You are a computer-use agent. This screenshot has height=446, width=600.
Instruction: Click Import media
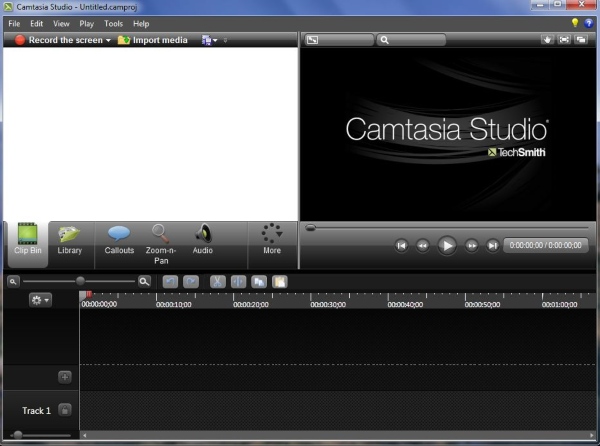pyautogui.click(x=153, y=40)
